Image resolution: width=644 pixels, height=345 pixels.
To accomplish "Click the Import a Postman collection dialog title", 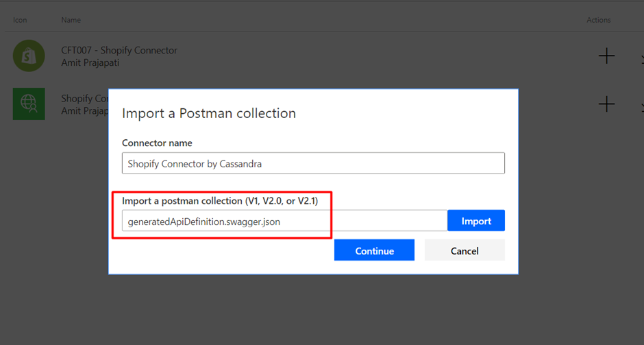I will point(209,113).
